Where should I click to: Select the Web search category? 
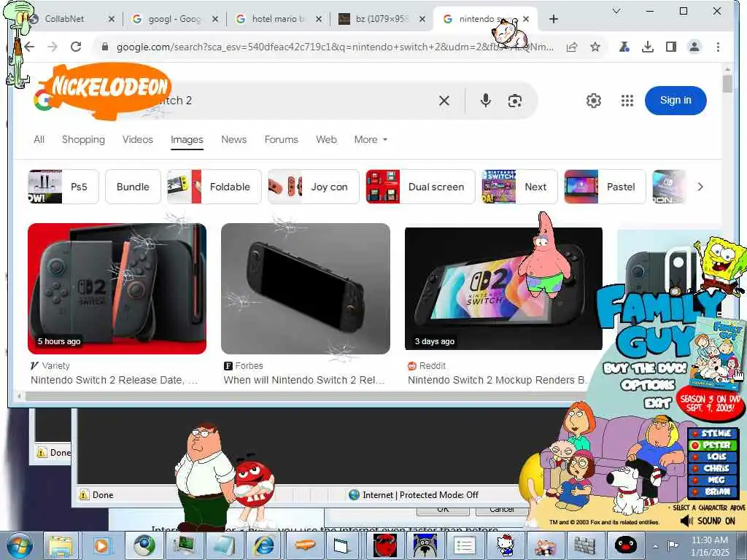326,139
